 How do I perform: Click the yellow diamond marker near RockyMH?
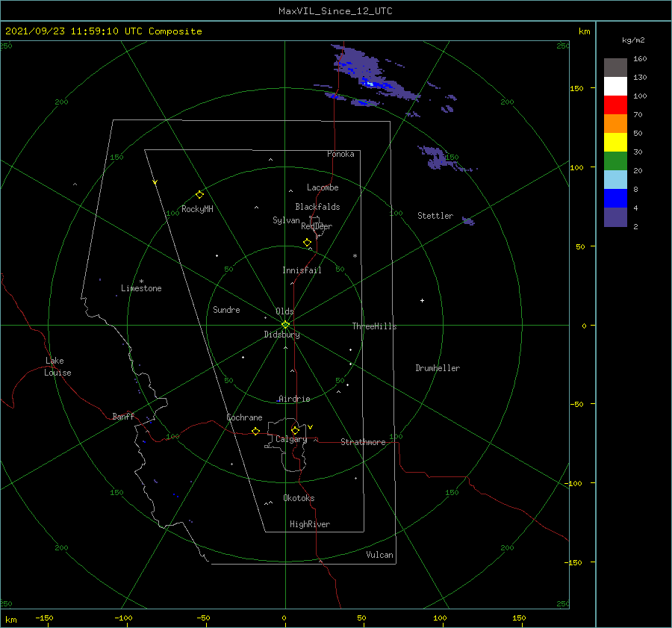click(199, 195)
